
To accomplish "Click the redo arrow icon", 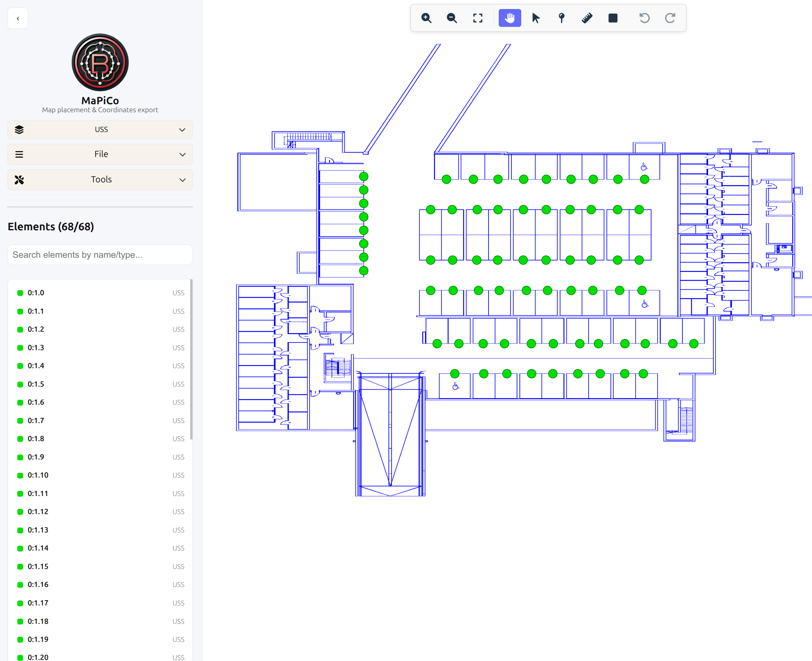I will point(670,18).
